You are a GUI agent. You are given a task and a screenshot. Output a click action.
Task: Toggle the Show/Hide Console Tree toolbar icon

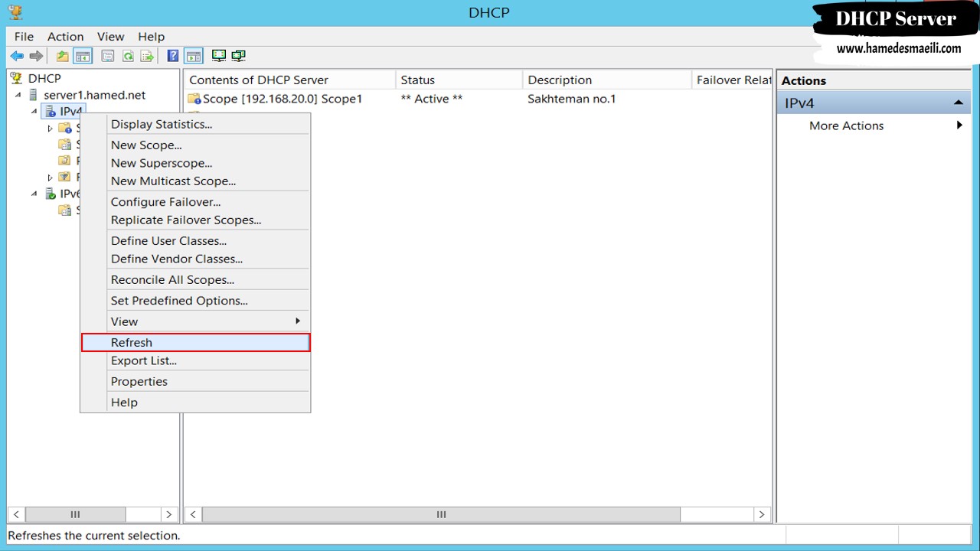pyautogui.click(x=83, y=56)
